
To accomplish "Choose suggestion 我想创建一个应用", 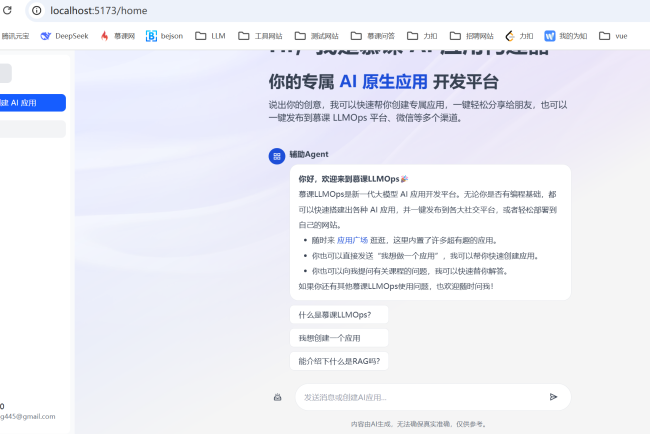I will click(x=339, y=338).
